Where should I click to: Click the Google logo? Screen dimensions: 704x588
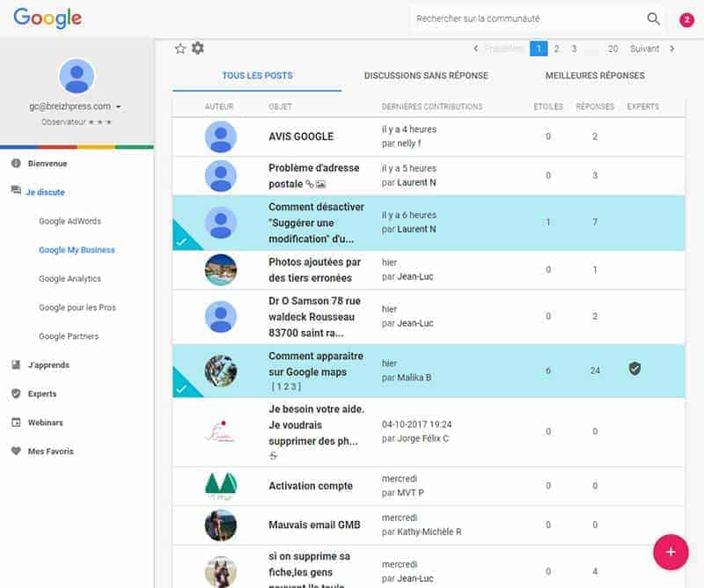(x=48, y=18)
